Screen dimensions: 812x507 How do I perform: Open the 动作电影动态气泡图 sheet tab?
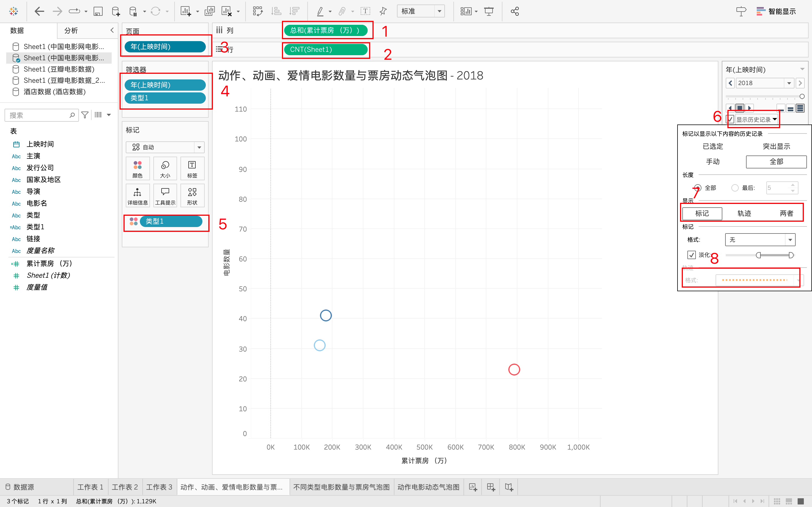coord(428,487)
